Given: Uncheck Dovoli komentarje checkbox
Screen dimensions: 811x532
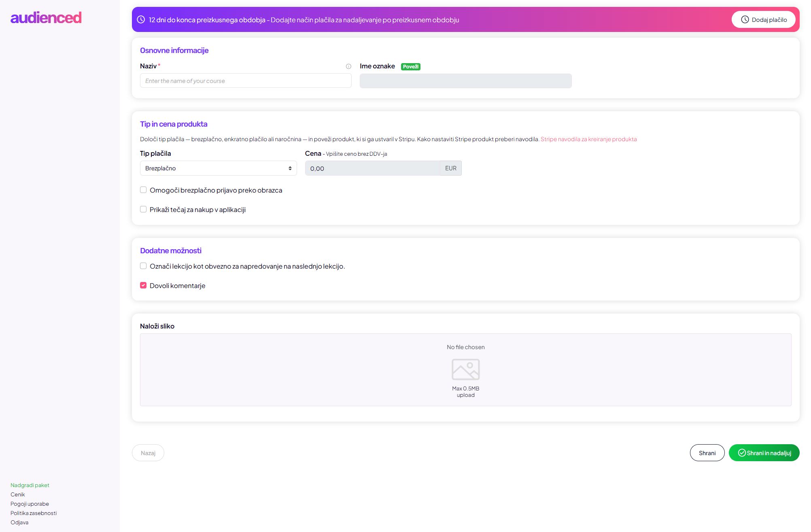Looking at the screenshot, I should click(143, 285).
